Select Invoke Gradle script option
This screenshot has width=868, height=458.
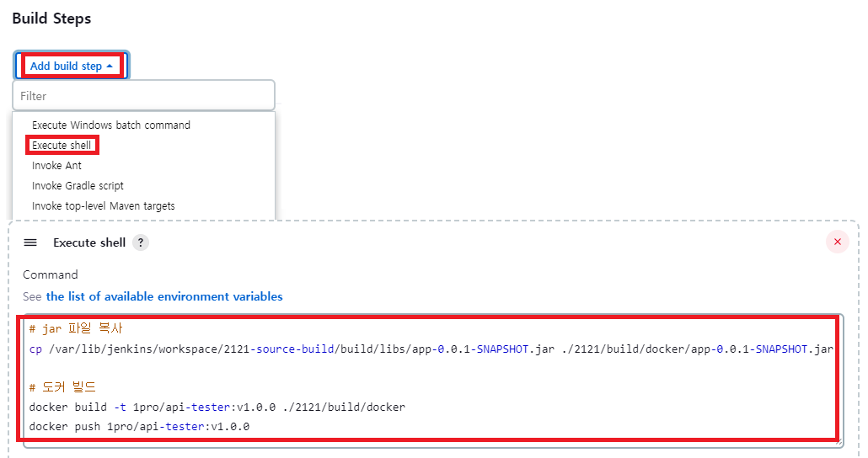pos(78,186)
